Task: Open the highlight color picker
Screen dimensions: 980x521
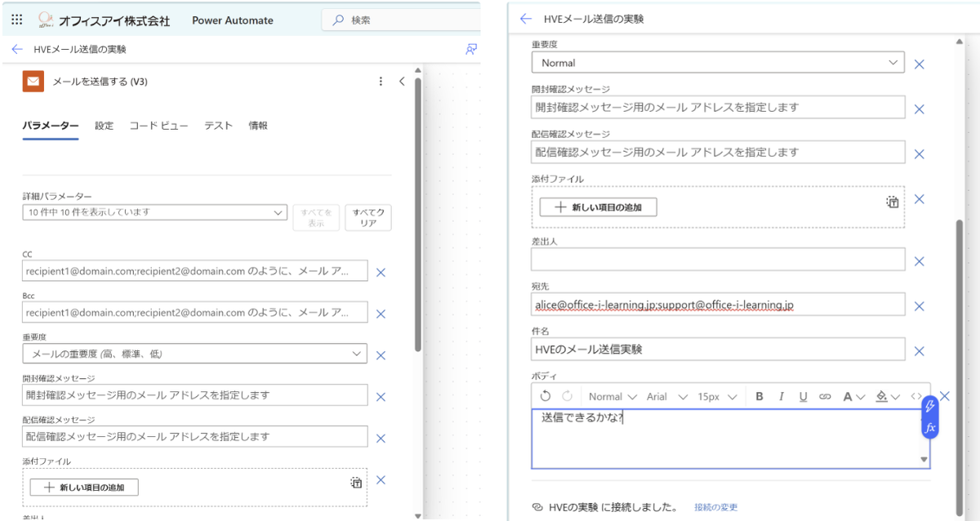Action: tap(888, 396)
